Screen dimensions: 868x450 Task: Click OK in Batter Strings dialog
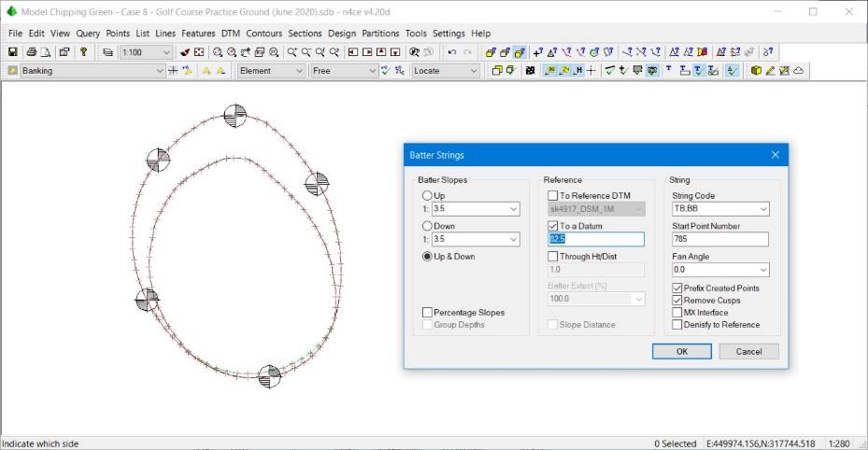(x=681, y=351)
